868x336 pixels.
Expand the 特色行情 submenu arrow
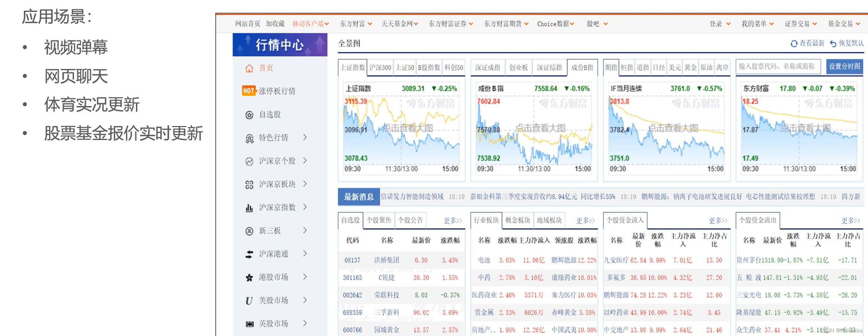(x=305, y=137)
